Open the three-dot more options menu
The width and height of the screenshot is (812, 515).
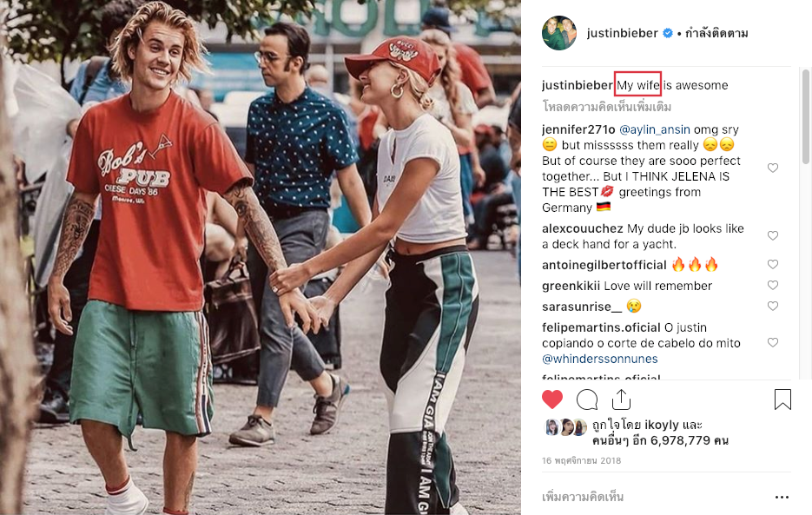click(x=782, y=498)
